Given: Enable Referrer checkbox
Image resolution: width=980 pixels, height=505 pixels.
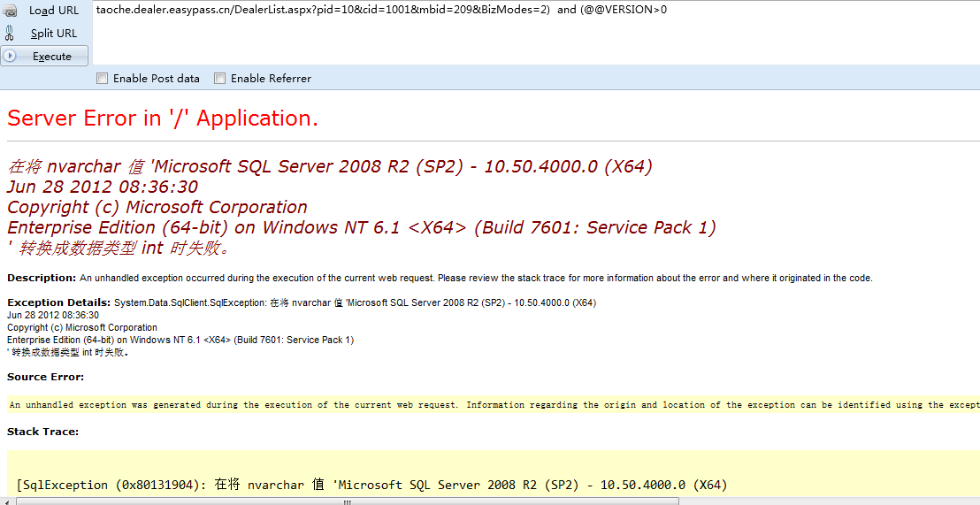Looking at the screenshot, I should [x=219, y=78].
